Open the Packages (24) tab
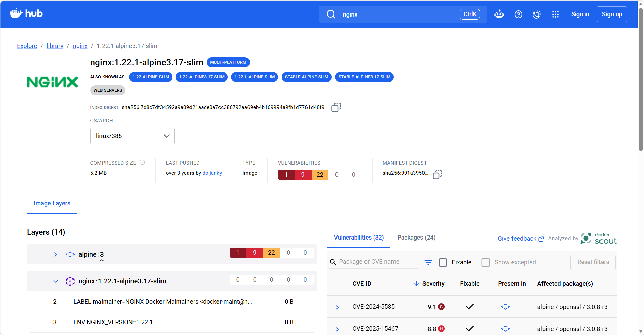The width and height of the screenshot is (644, 335). click(416, 238)
